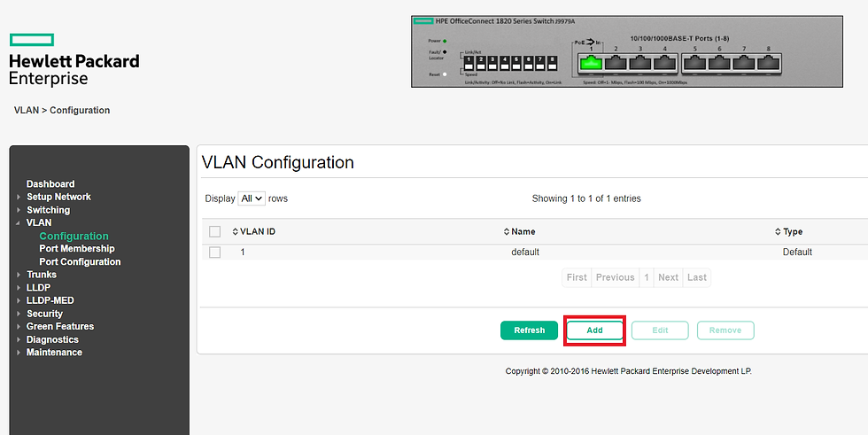Click the 'Default' type cell

[x=797, y=252]
